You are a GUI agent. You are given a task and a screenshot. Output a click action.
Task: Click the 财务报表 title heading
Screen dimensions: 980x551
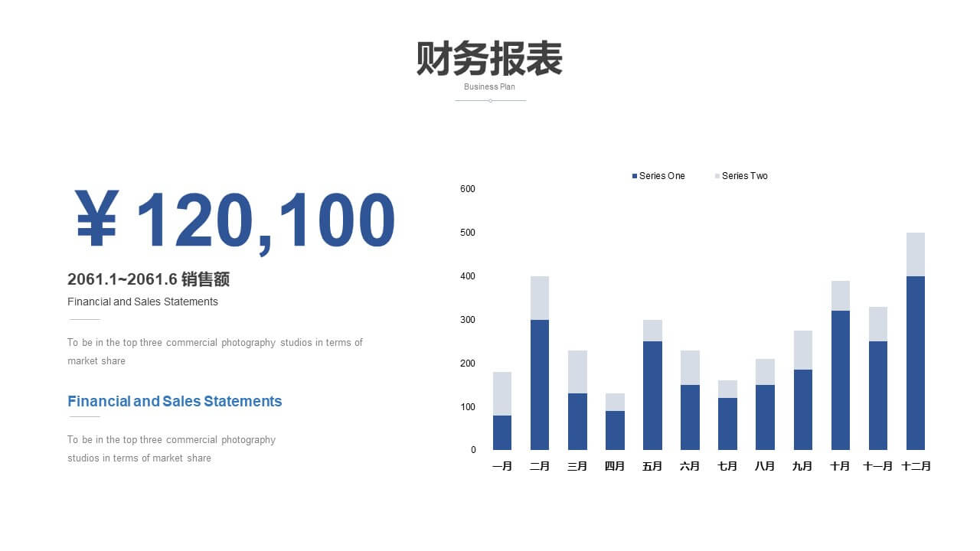point(490,58)
